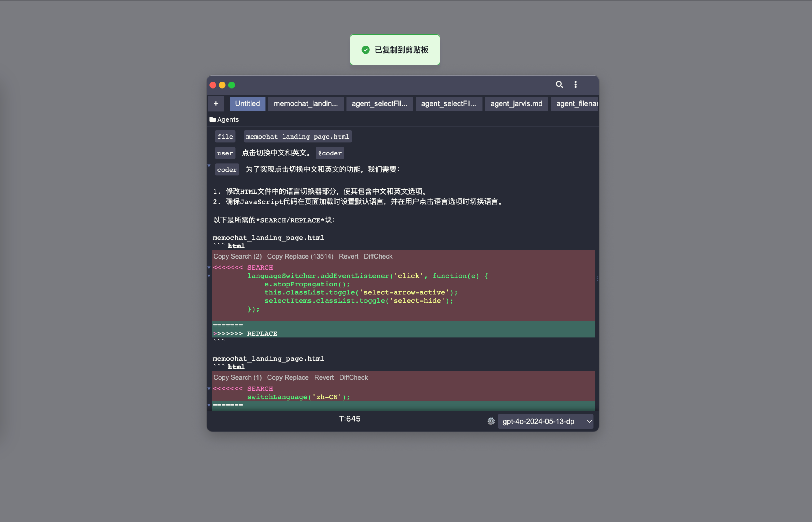Image resolution: width=812 pixels, height=522 pixels.
Task: Open the agent_jarvis.md tab
Action: [516, 103]
